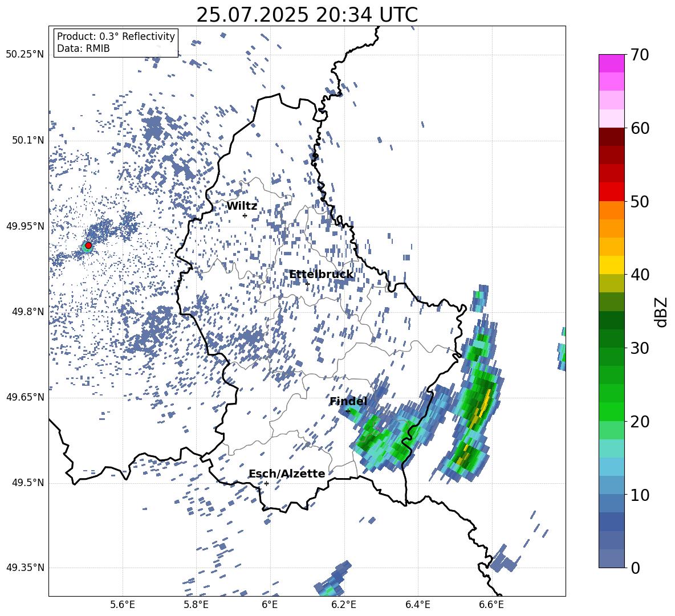Click the 6.6°E longitude label
The width and height of the screenshot is (675, 616).
(x=491, y=605)
